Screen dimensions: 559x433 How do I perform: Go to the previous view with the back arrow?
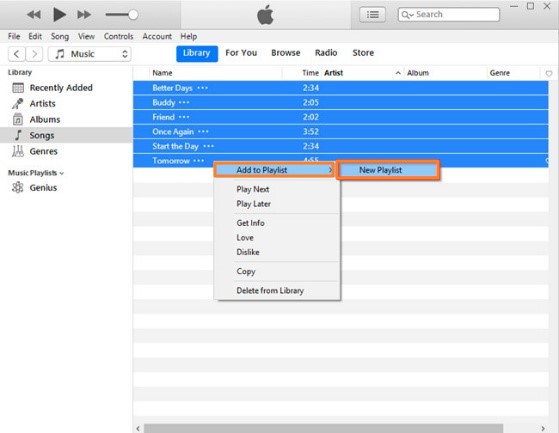coord(16,54)
